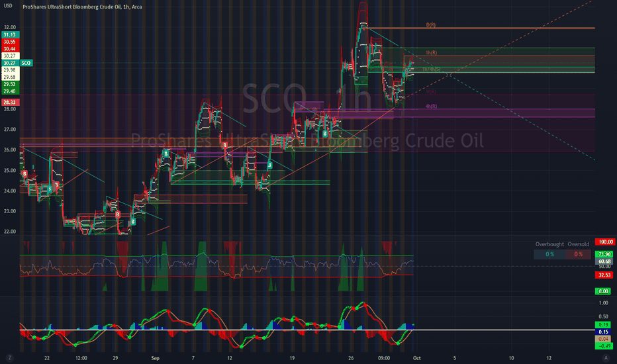Select the red 30.44 price label
The image size is (617, 364).
click(x=10, y=49)
